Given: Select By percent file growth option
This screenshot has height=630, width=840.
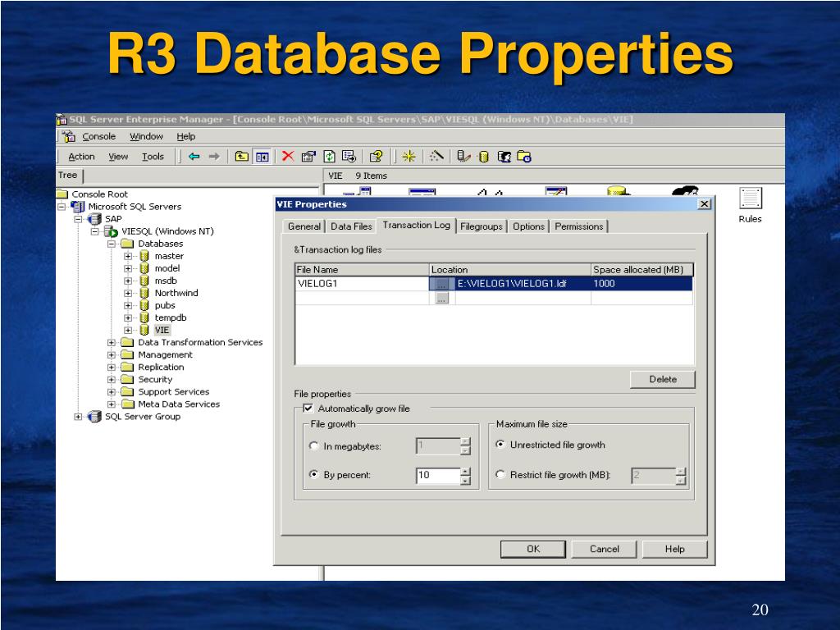Looking at the screenshot, I should (314, 474).
